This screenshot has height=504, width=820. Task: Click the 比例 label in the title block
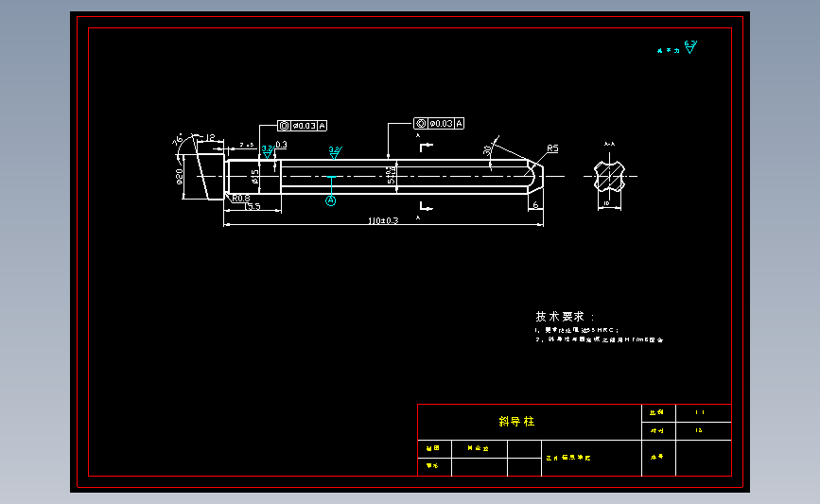[x=656, y=412]
